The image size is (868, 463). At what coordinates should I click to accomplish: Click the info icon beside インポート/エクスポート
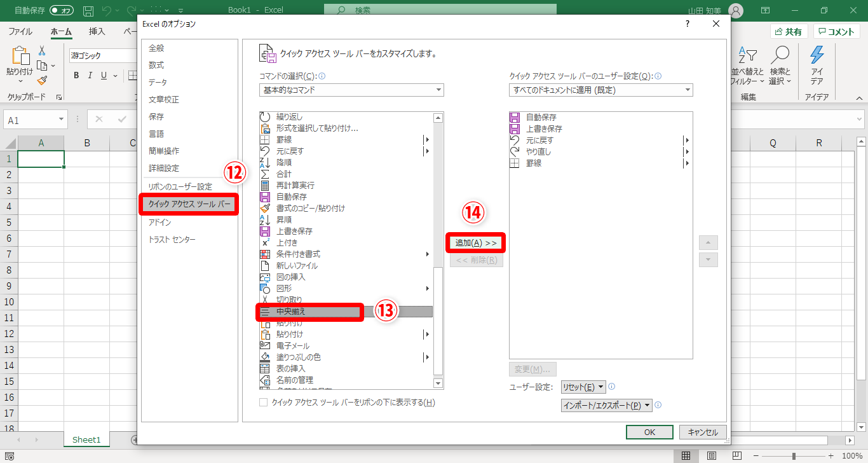[x=658, y=405]
